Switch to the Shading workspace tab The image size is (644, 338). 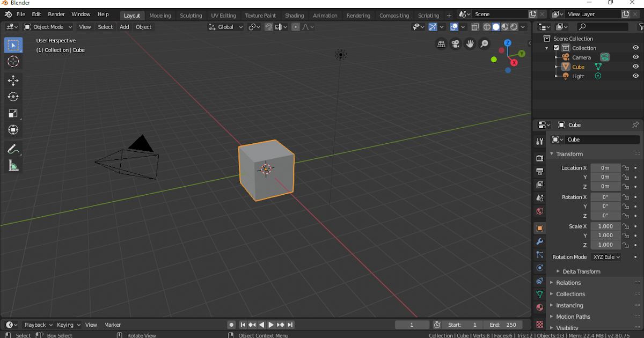pos(294,15)
